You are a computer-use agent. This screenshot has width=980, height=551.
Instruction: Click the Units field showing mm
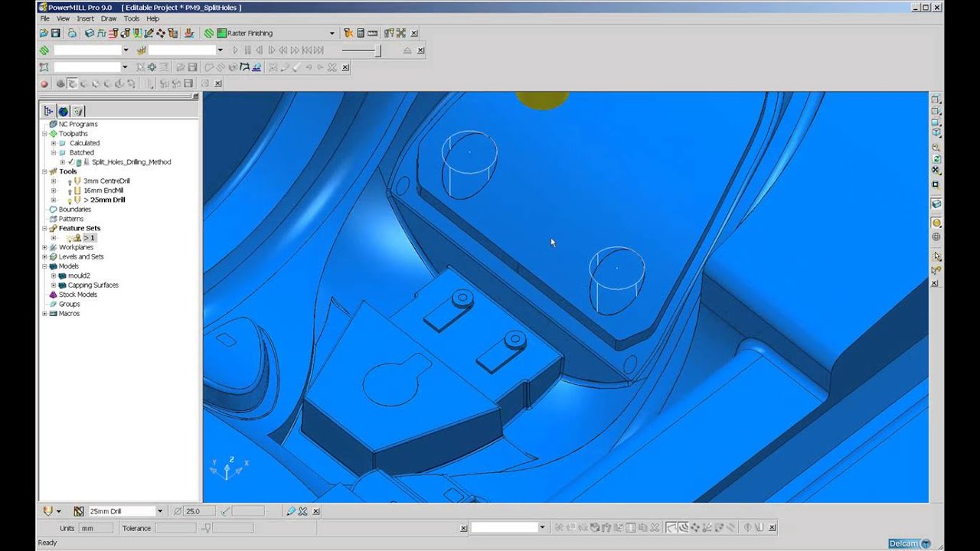96,528
